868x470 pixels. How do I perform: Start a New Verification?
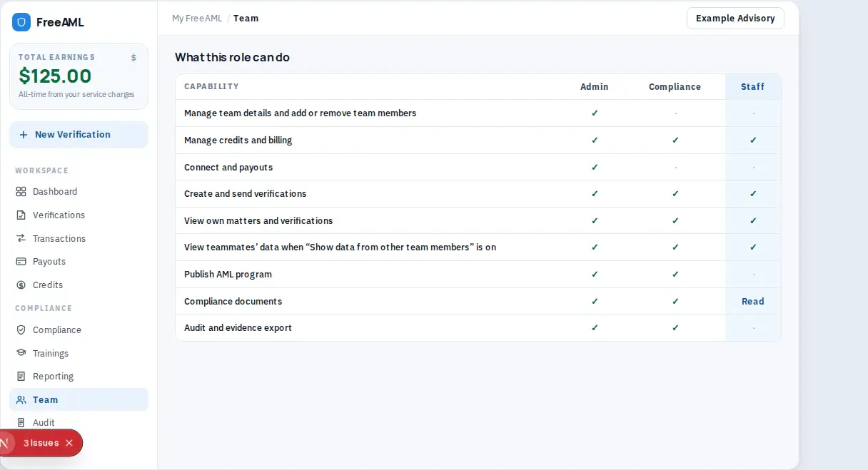tap(79, 135)
